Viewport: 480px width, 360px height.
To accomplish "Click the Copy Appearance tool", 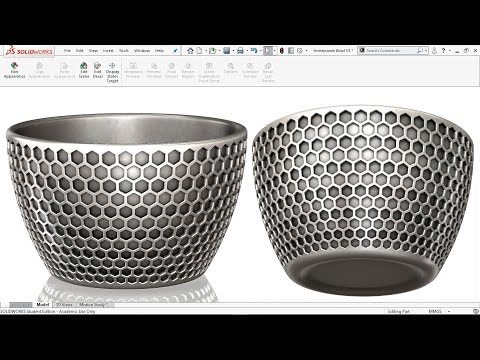I will point(39,70).
